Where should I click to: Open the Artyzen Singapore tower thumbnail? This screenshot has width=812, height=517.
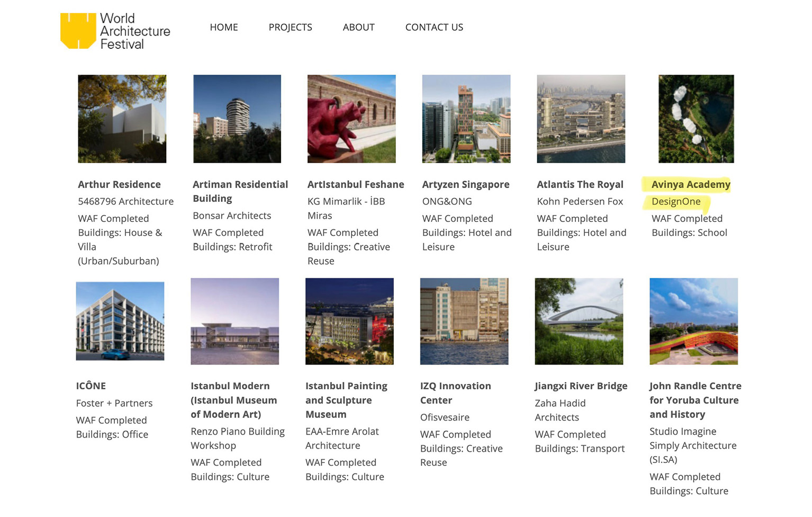(x=466, y=119)
